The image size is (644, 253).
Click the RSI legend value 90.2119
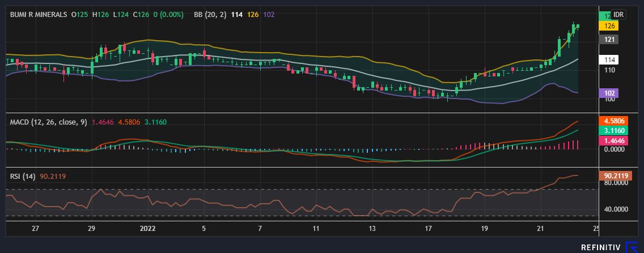[x=53, y=177]
